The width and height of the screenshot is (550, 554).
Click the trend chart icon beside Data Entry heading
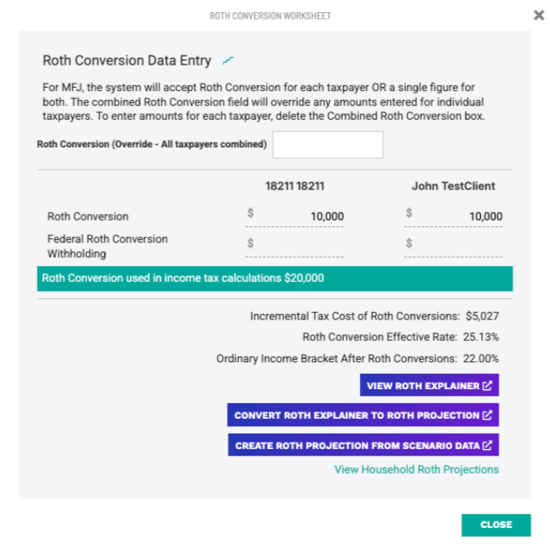pyautogui.click(x=228, y=61)
